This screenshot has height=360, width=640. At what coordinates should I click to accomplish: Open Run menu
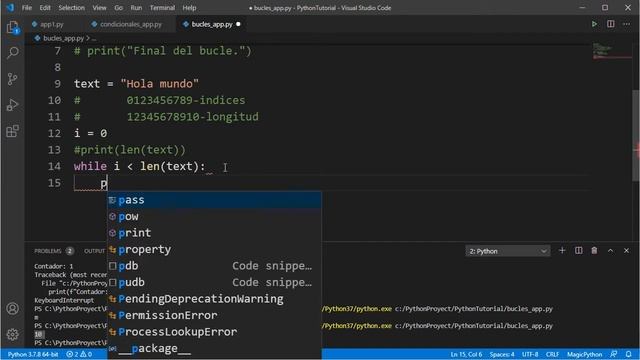[136, 8]
